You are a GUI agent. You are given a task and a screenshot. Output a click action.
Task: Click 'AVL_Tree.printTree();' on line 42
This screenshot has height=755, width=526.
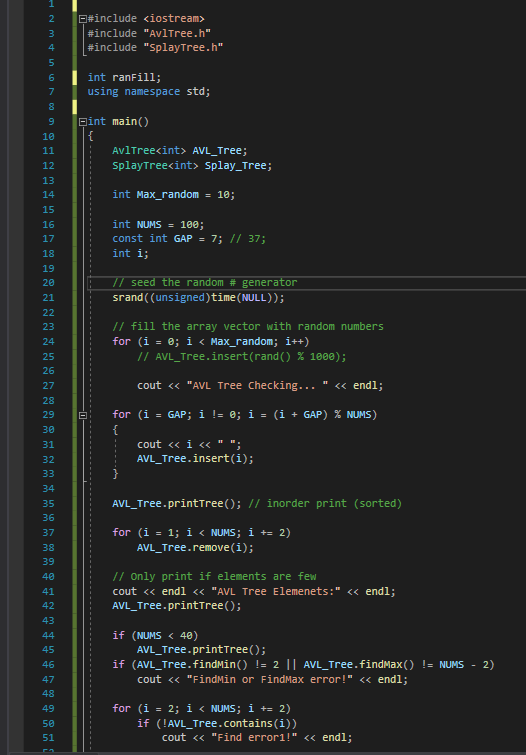coord(177,606)
